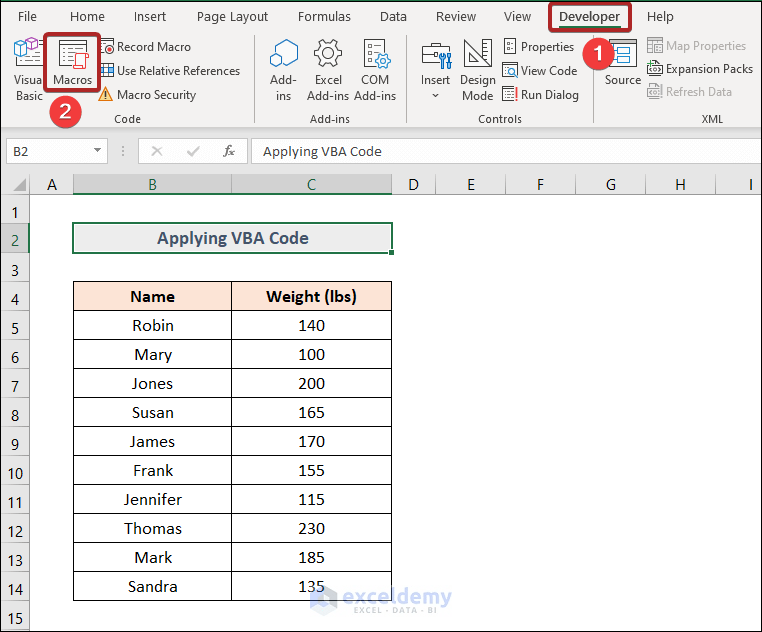Open COM Add-ins dialog
Viewport: 762px width, 632px height.
tap(375, 70)
